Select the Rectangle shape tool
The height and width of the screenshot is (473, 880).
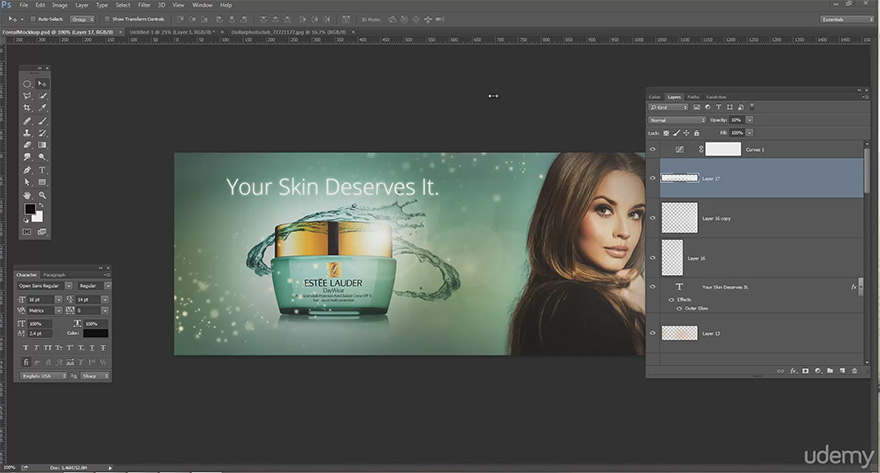pyautogui.click(x=42, y=182)
